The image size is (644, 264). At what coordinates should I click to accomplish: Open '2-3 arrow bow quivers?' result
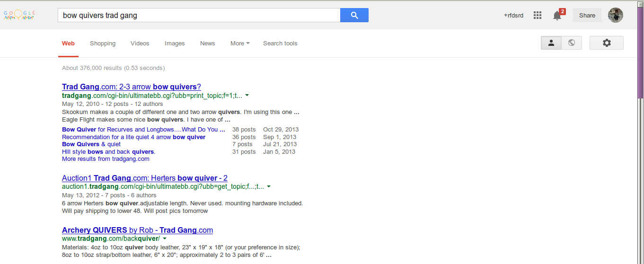pos(132,87)
